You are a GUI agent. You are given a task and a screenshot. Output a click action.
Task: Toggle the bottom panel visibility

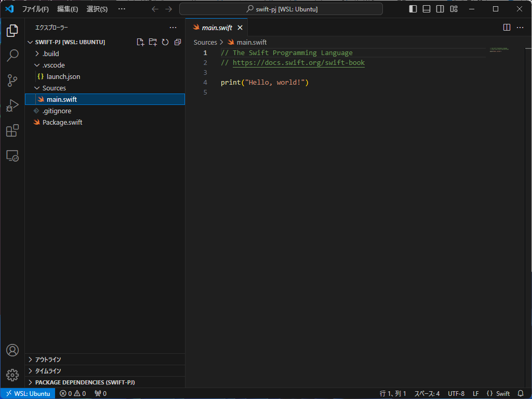tap(427, 9)
